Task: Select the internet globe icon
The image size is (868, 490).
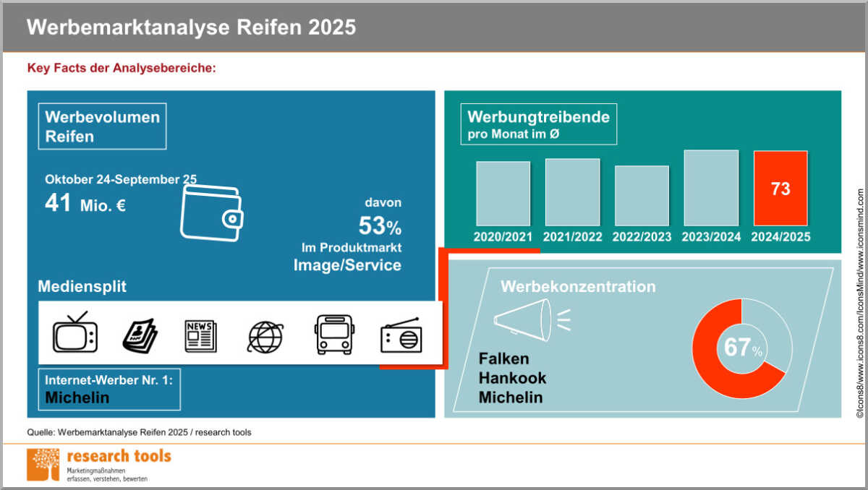Action: pyautogui.click(x=266, y=336)
